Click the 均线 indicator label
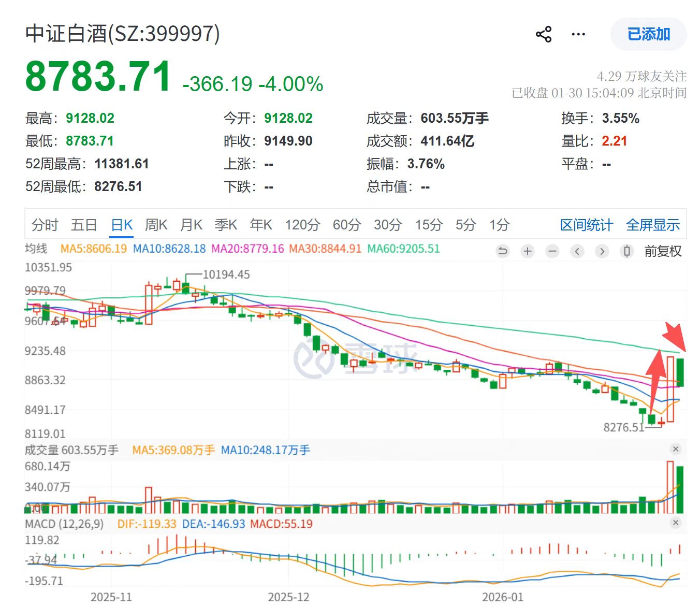This screenshot has height=607, width=700. [x=36, y=249]
